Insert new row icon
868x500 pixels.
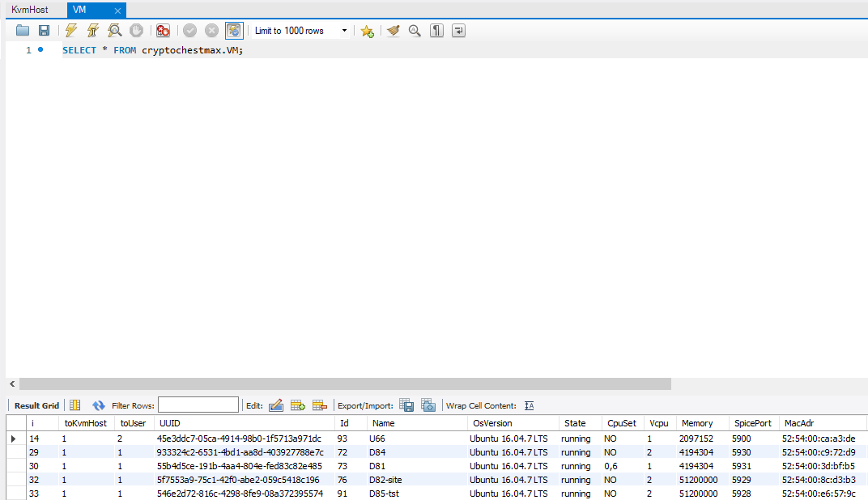tap(298, 405)
